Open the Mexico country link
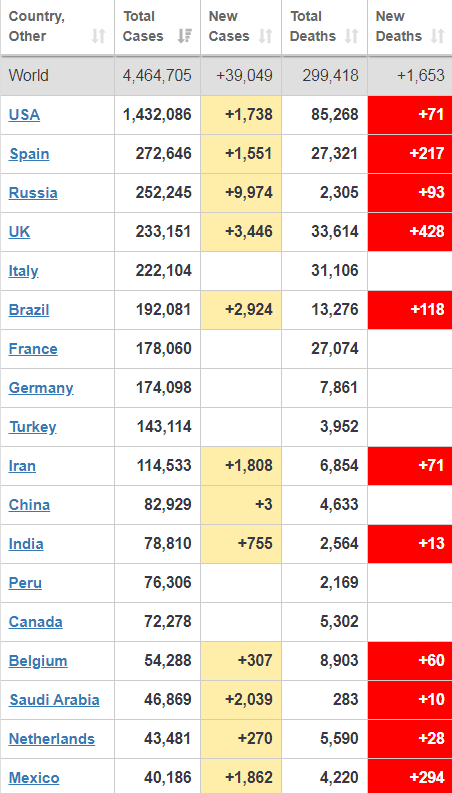Screen dimensions: 452x793 [x=34, y=778]
